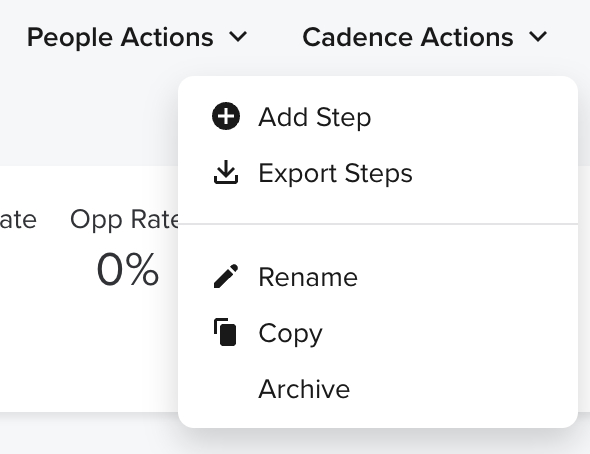The image size is (590, 454).
Task: Collapse Cadence Actions using its chevron arrow
Action: [538, 37]
